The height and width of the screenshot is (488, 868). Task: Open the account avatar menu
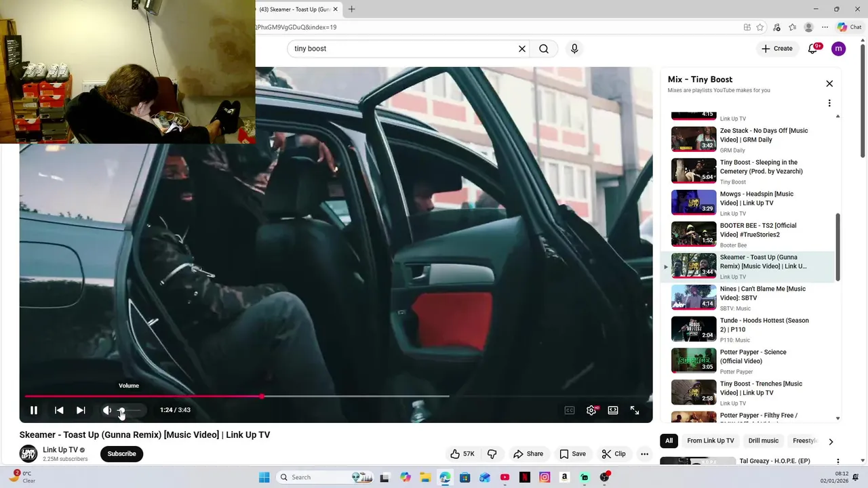(x=838, y=49)
